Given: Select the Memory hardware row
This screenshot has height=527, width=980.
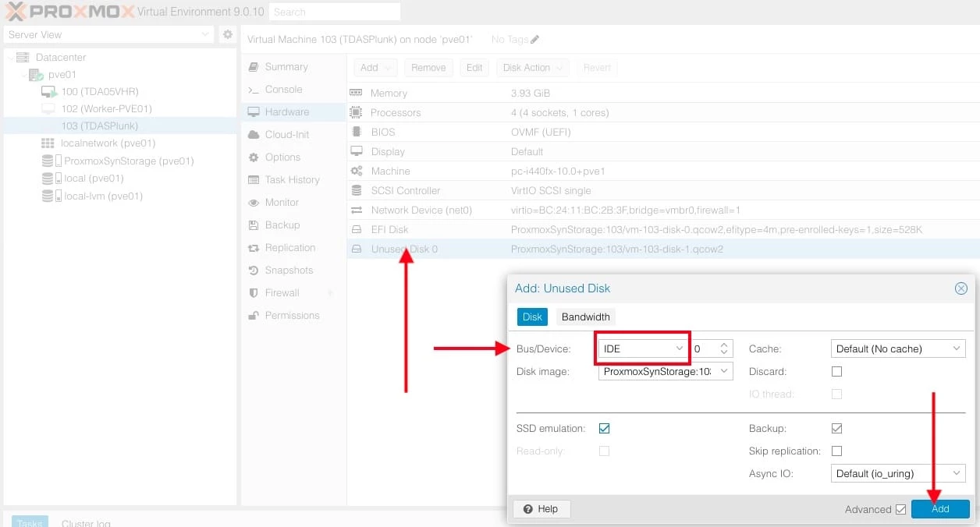Looking at the screenshot, I should (663, 93).
